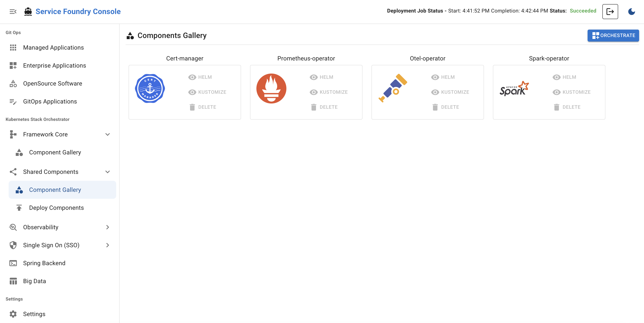The height and width of the screenshot is (323, 644).
Task: Open Deploy Components menu item
Action: pos(62,208)
